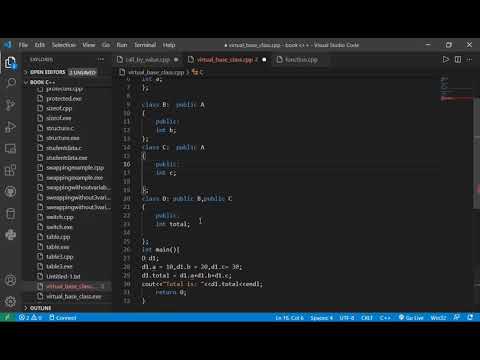Click the 2 UNSAVED badge in Open Editors
The height and width of the screenshot is (360, 480).
83,72
